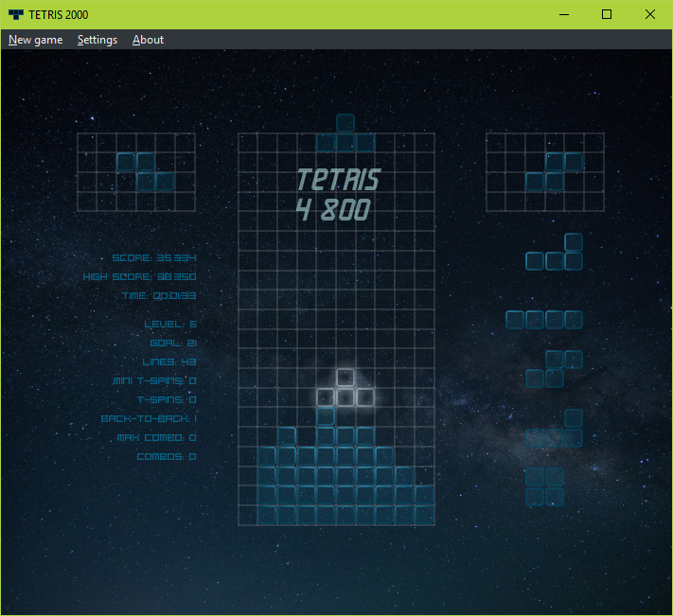This screenshot has width=673, height=616.
Task: Click the SCORE: 35 334 text
Action: [154, 257]
